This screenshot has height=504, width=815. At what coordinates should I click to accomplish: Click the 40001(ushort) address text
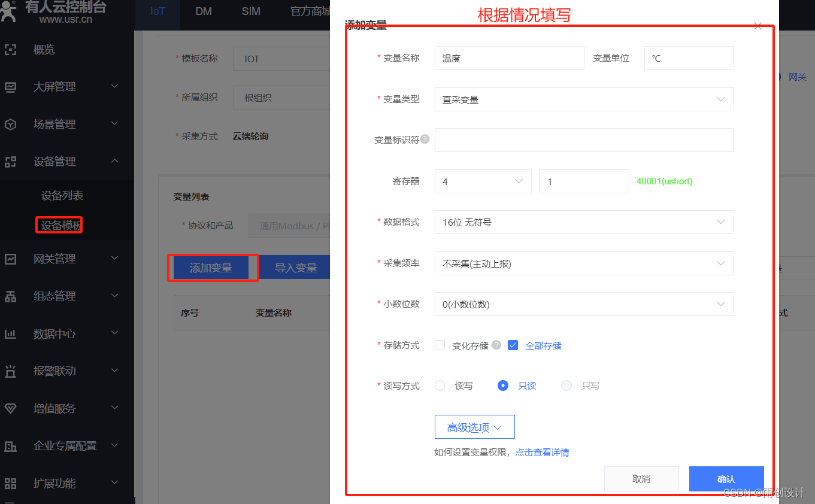point(664,181)
